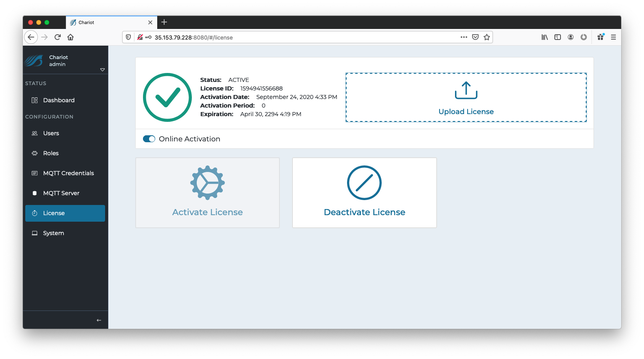Select the Chariot browser tab

111,22
